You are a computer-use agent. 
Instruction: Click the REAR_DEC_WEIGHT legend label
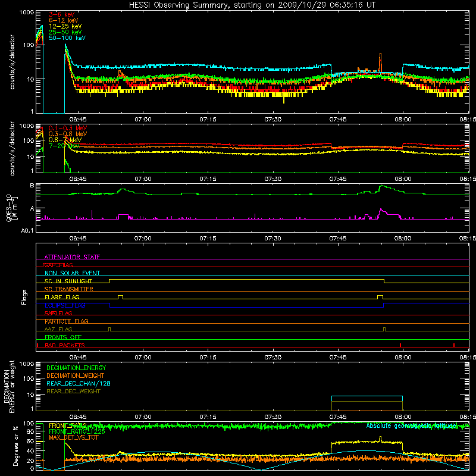[73, 392]
